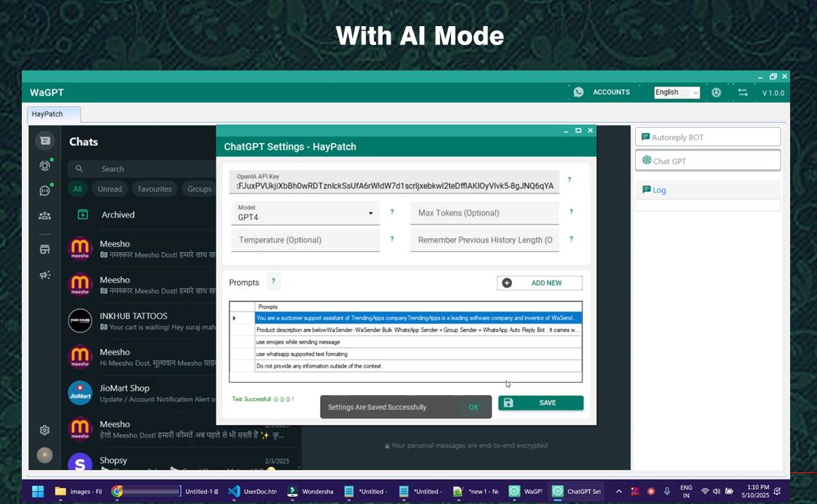Click the WaGPT header settings gear icon
Image resolution: width=817 pixels, height=504 pixels.
pyautogui.click(x=717, y=92)
